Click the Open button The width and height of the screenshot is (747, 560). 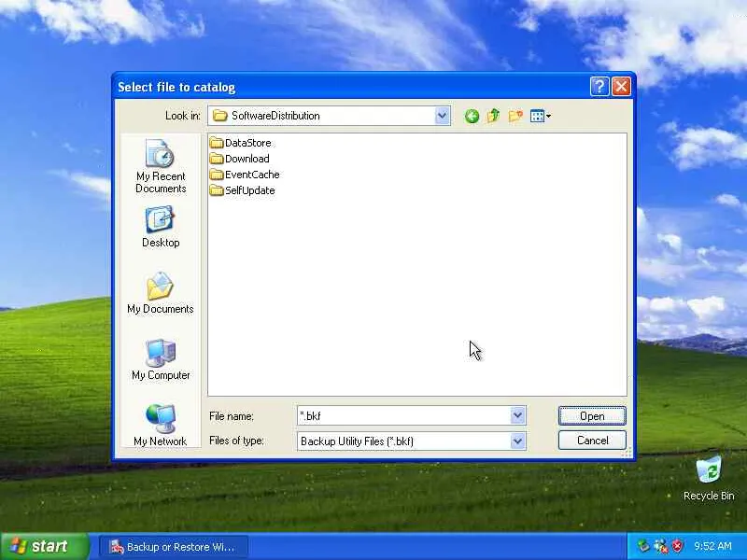click(592, 415)
